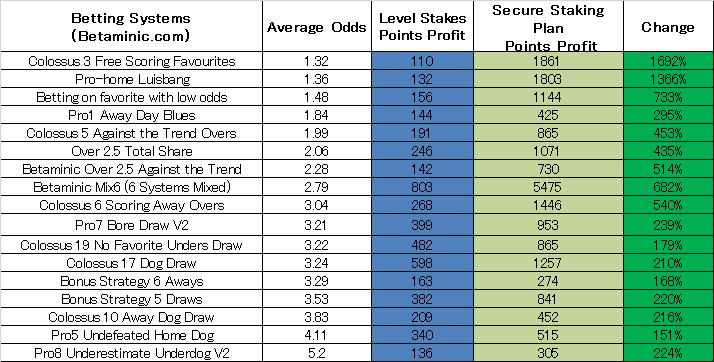Select the Colossus 17 Dog Draw cell
The image size is (714, 362).
(x=131, y=263)
